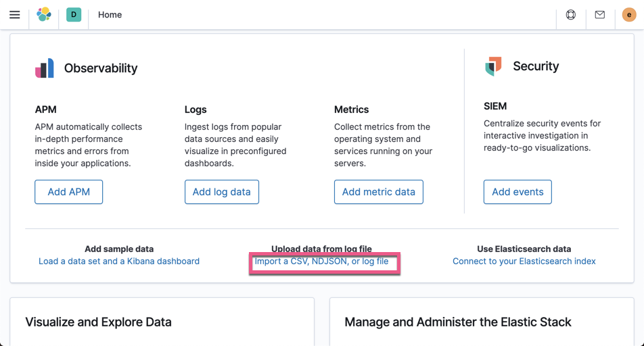Open the help lifebuoy icon
The height and width of the screenshot is (346, 644).
[x=571, y=15]
